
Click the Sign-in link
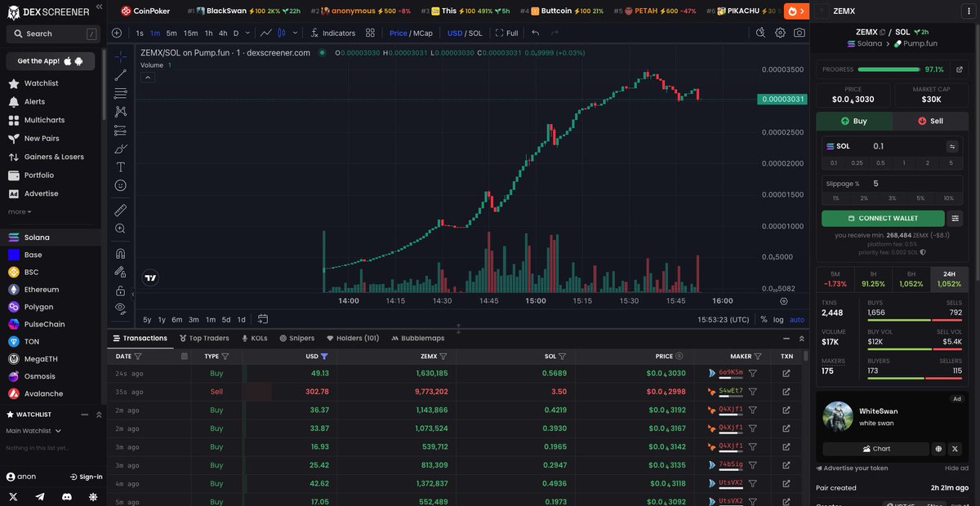click(x=85, y=477)
